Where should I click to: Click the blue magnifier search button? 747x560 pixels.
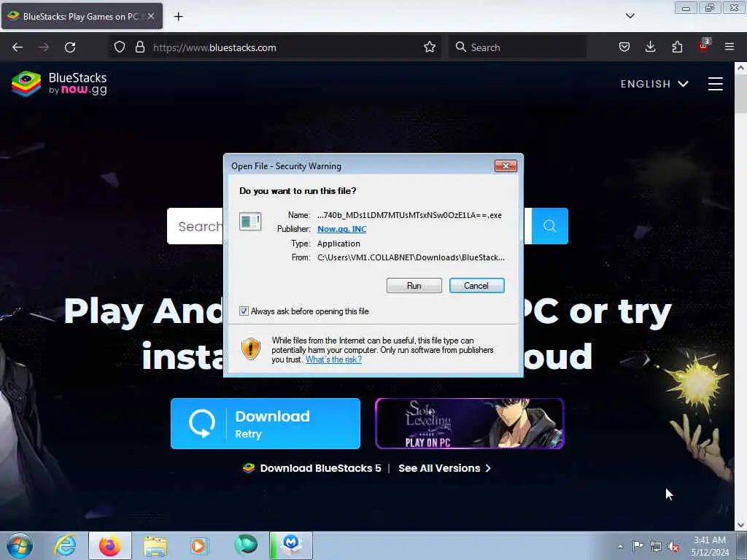point(549,226)
